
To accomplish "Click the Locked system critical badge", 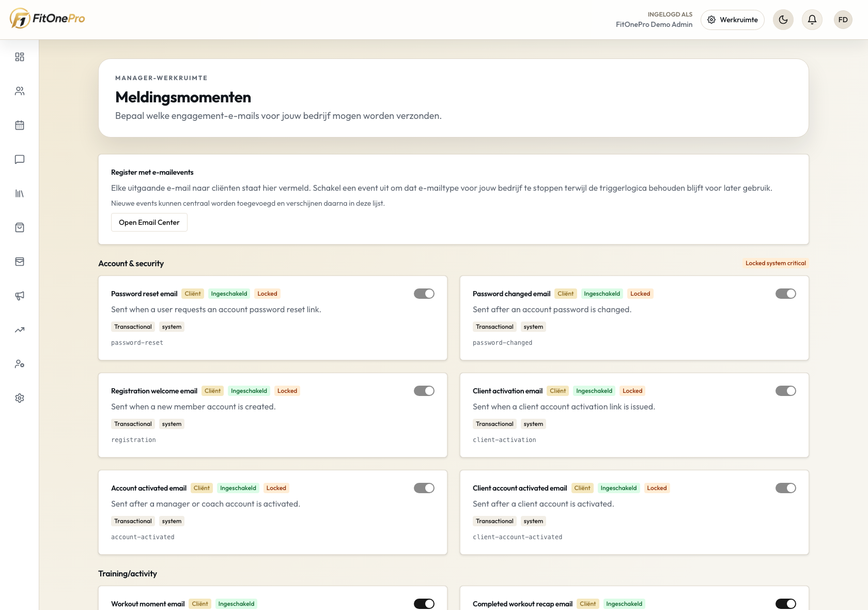I will (x=776, y=263).
